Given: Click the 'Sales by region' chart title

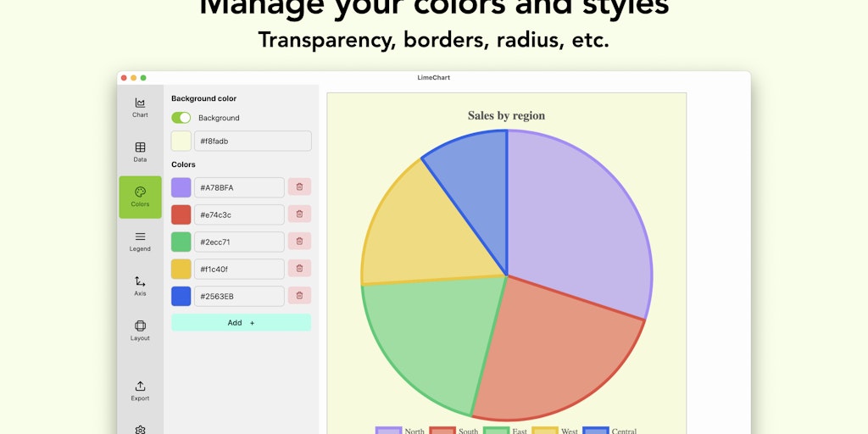Looking at the screenshot, I should [507, 115].
